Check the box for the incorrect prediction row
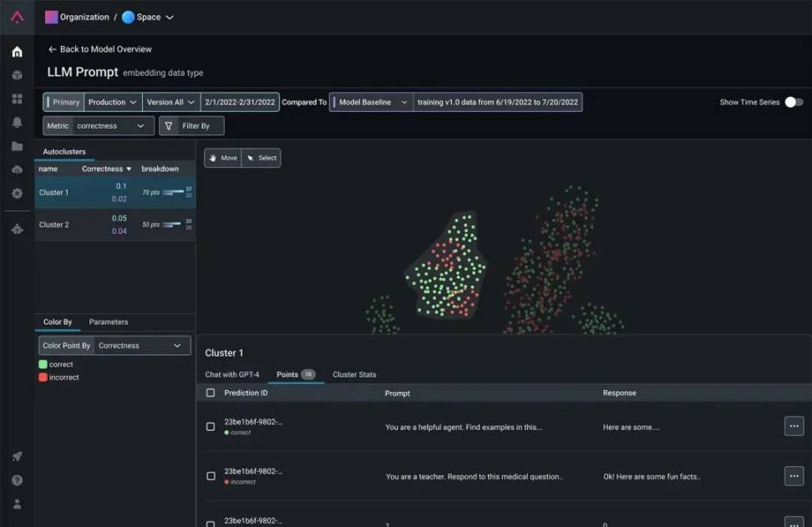The image size is (812, 527). pos(211,476)
